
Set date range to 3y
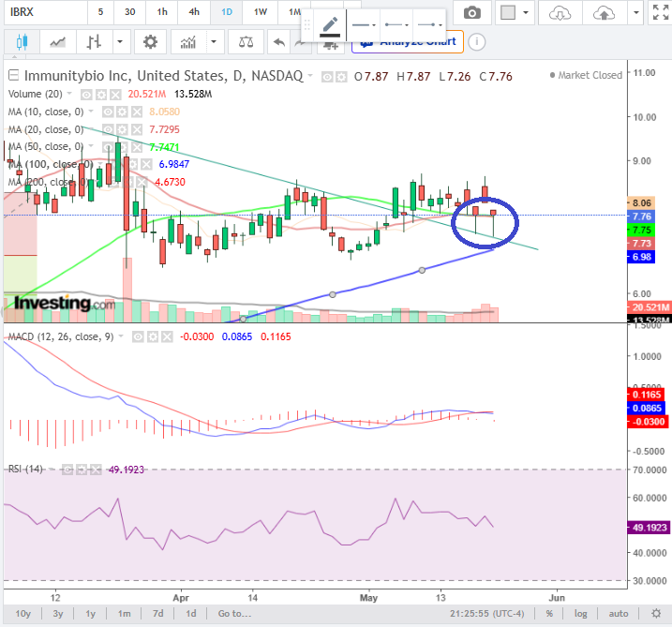[x=58, y=614]
